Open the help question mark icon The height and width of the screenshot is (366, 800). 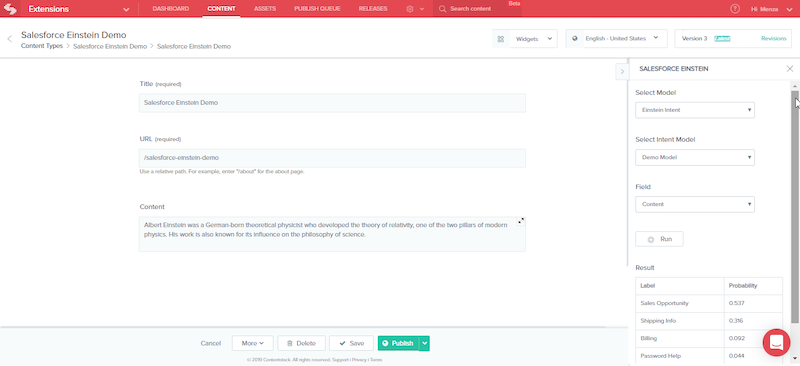735,9
